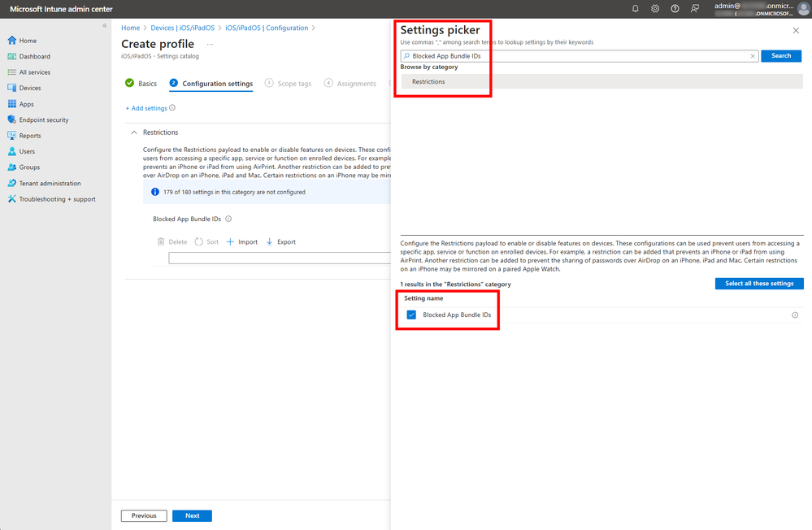This screenshot has width=812, height=530.
Task: Collapse the Restrictions section chevron
Action: 134,132
